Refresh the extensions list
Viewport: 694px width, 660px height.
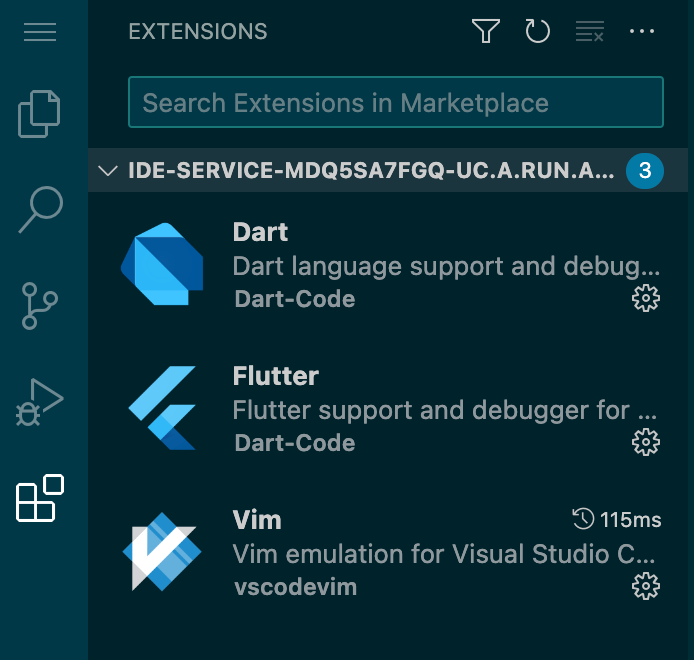[x=537, y=31]
